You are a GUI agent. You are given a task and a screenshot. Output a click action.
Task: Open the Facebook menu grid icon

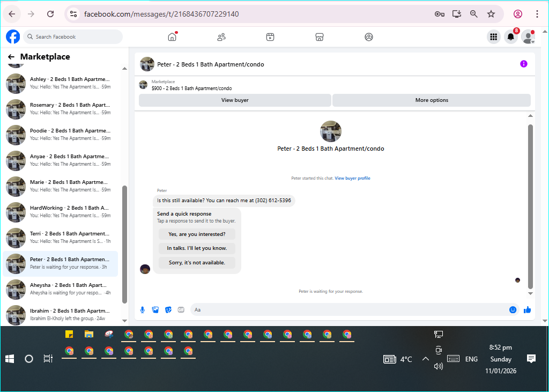click(x=494, y=37)
